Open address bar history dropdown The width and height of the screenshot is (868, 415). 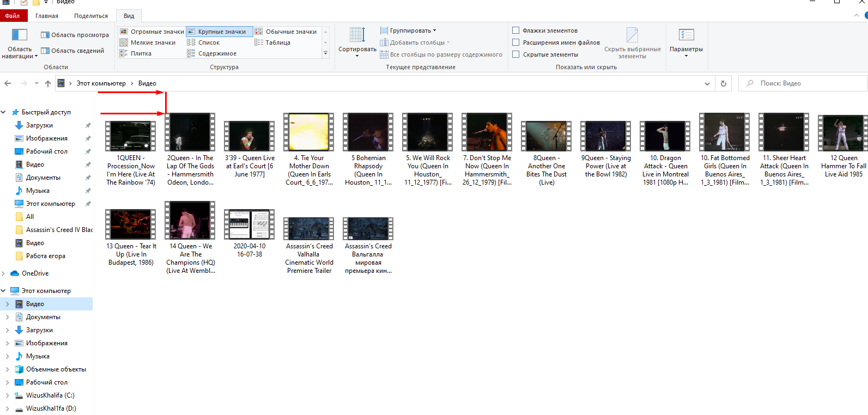click(x=707, y=83)
